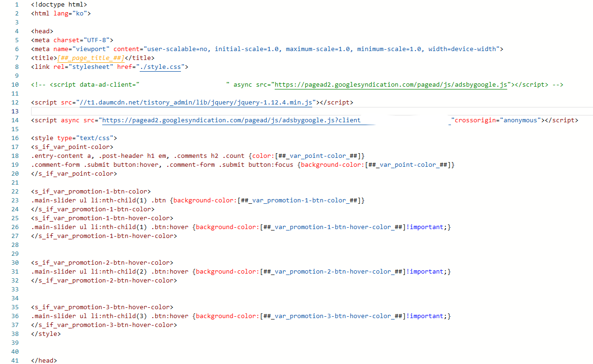Click li:nth-child(3) .btn:hover rule
The width and height of the screenshot is (593, 364).
tap(241, 316)
